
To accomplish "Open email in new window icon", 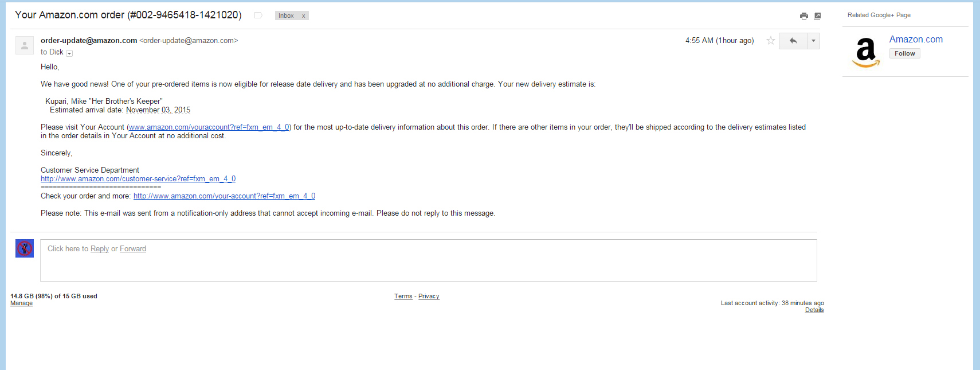I will [817, 16].
